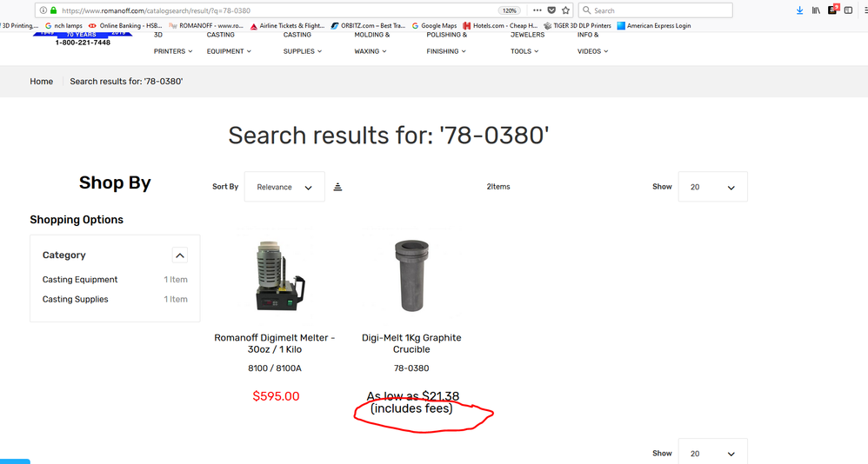Image resolution: width=868 pixels, height=464 pixels.
Task: Collapse the Category filter chevron
Action: 179,255
